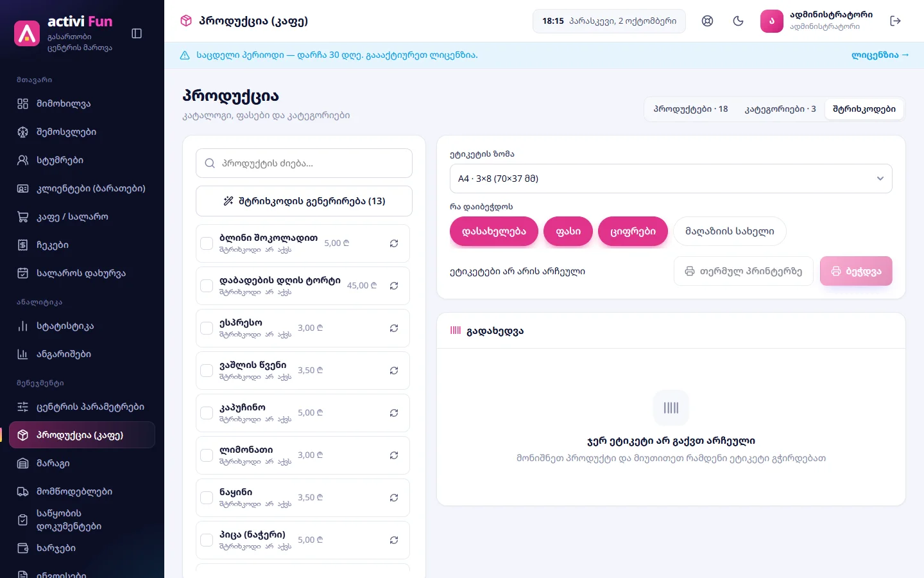
Task: Disable the ფასი label option
Action: click(x=568, y=231)
